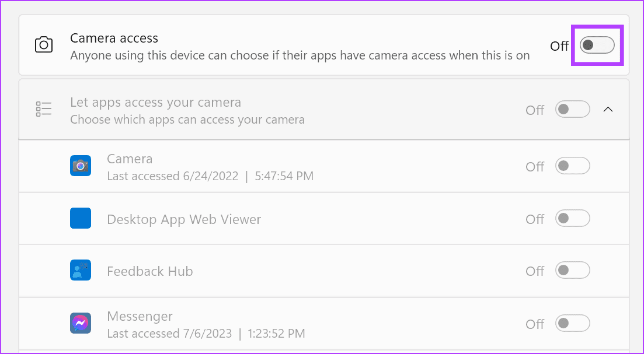Viewport: 644px width, 354px height.
Task: Turn on the Camera access toggle
Action: 597,45
